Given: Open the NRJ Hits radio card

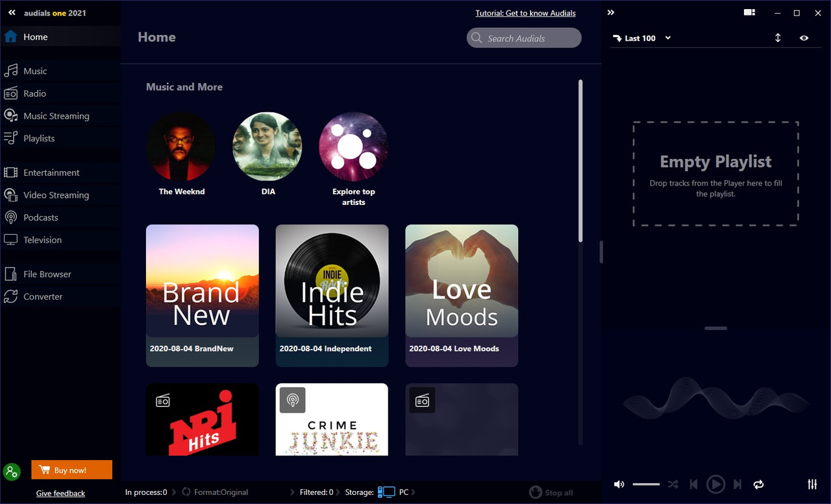Looking at the screenshot, I should coord(203,420).
